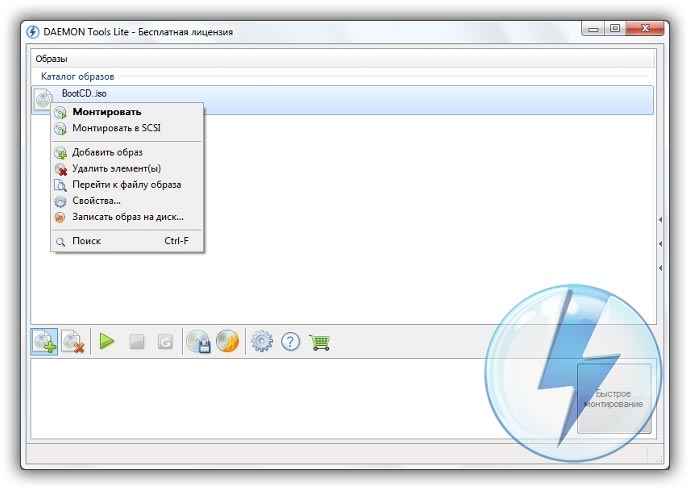Click the Быстрое монтирование button
This screenshot has width=690, height=490.
[x=614, y=399]
